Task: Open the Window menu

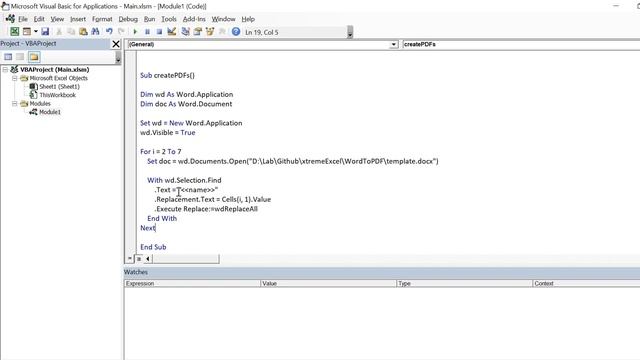Action: point(223,19)
